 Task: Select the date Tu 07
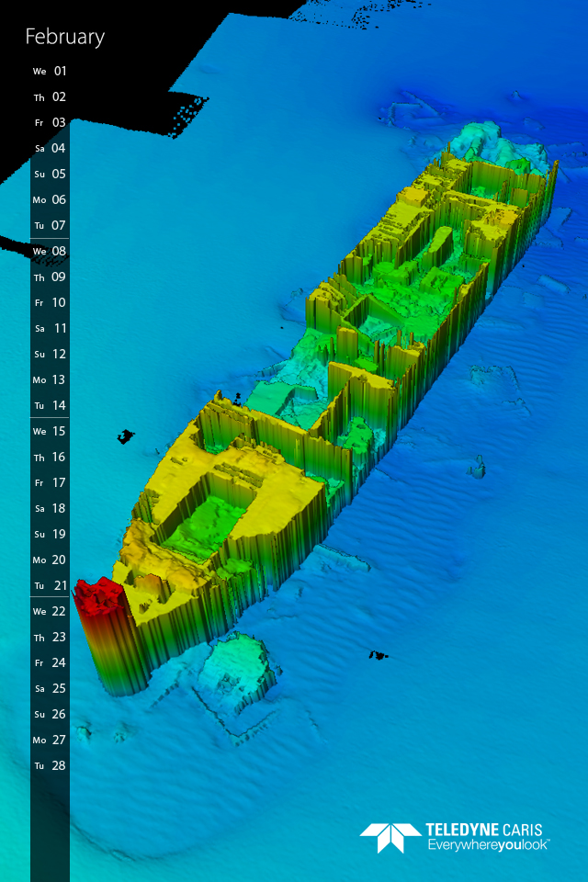click(x=50, y=226)
